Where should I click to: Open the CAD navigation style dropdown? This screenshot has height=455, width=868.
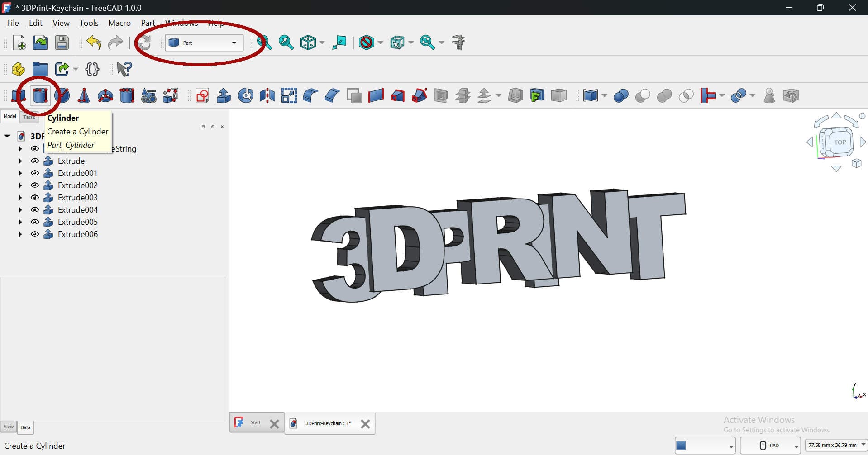click(770, 446)
